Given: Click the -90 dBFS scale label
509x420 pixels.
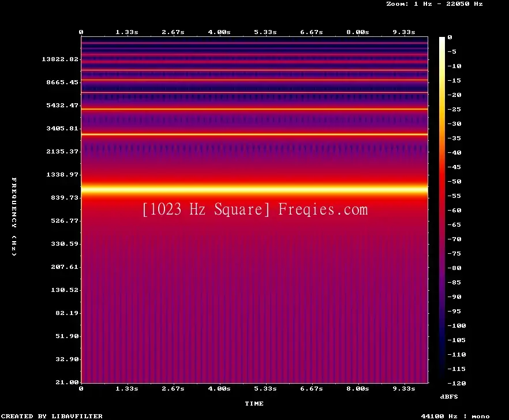Looking at the screenshot, I should point(454,297).
